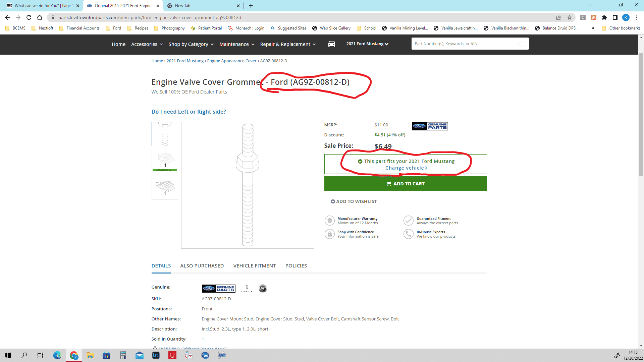This screenshot has height=362, width=644.
Task: Click Home in site navigation bar
Action: (x=119, y=44)
